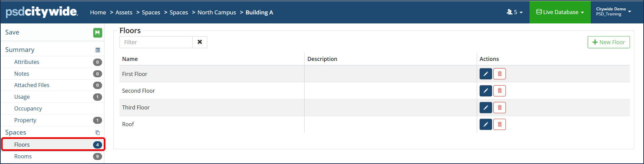The height and width of the screenshot is (164, 644).
Task: Edit First Floor with pencil icon
Action: click(x=486, y=74)
